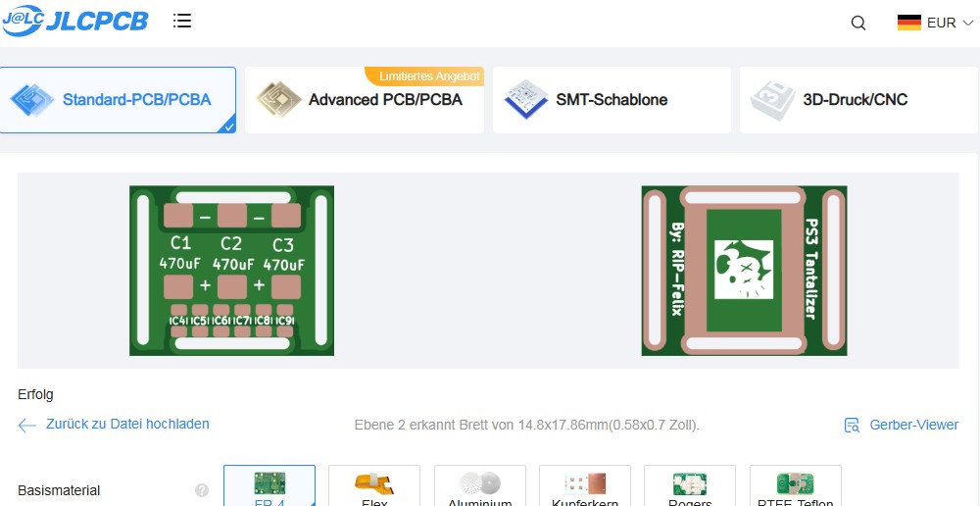This screenshot has width=980, height=506.
Task: Click the Gerber-Viewer icon
Action: pyautogui.click(x=852, y=426)
